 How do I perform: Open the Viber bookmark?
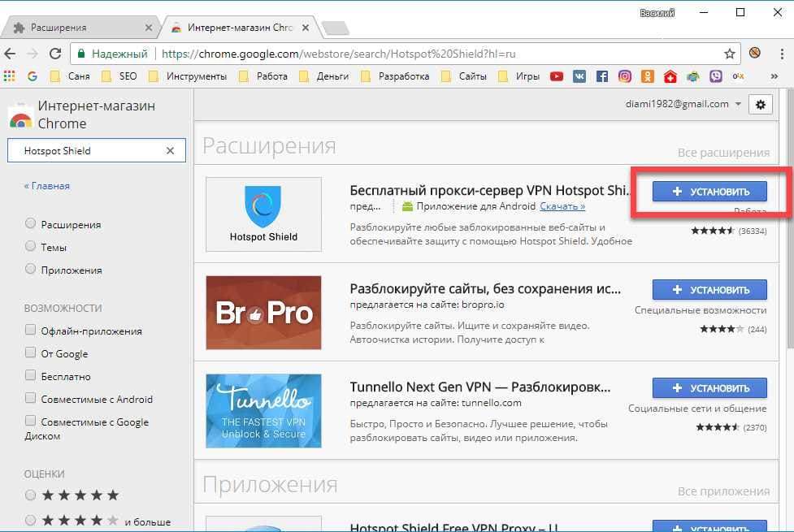715,76
